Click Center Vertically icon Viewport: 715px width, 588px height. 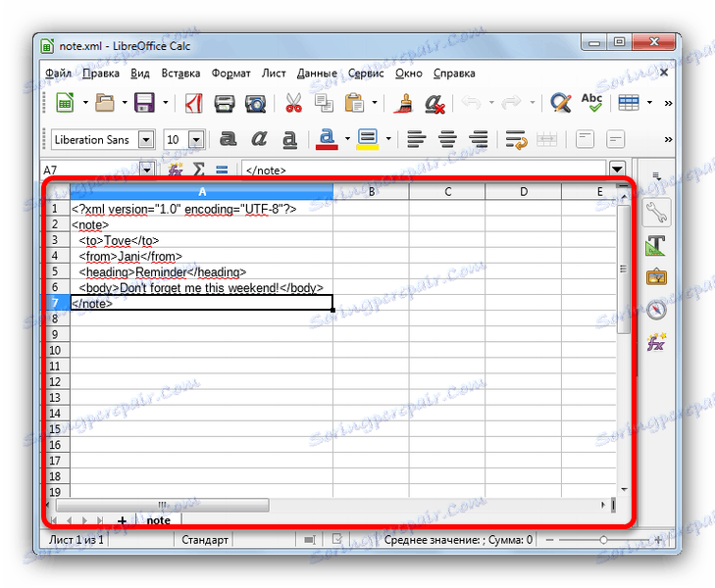pos(615,139)
